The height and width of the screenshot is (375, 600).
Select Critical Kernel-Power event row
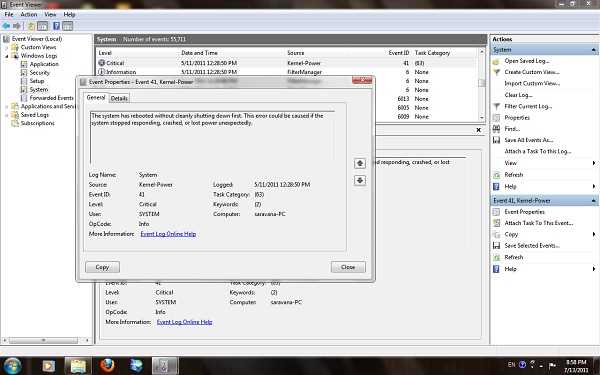pos(286,63)
